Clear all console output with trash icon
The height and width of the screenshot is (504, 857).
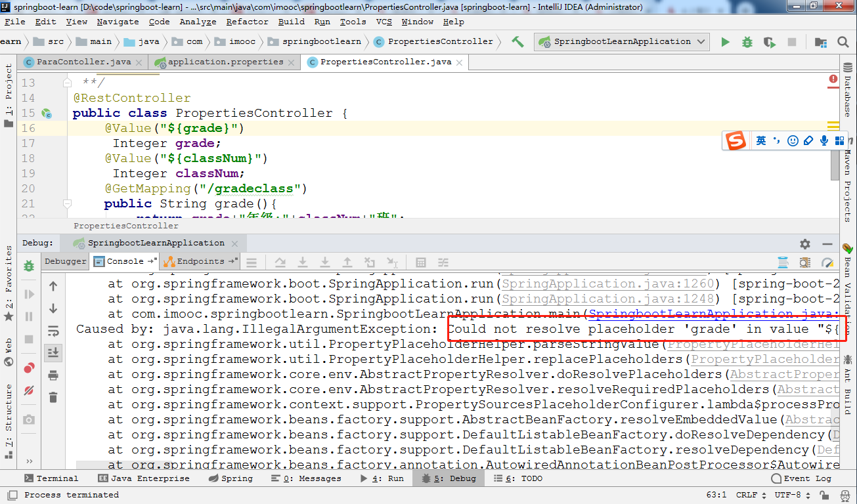tap(53, 397)
